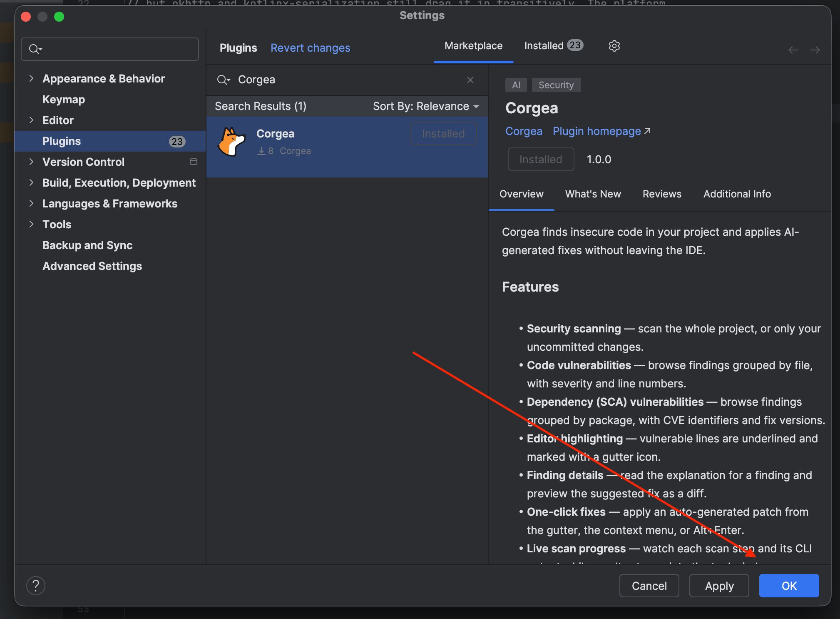This screenshot has width=840, height=619.
Task: Click the OK button
Action: click(789, 586)
